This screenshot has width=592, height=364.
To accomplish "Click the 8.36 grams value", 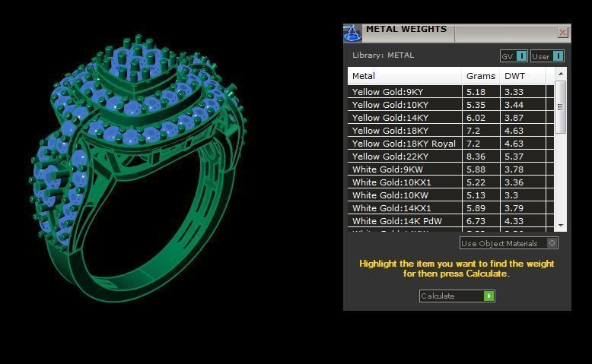I will (476, 156).
